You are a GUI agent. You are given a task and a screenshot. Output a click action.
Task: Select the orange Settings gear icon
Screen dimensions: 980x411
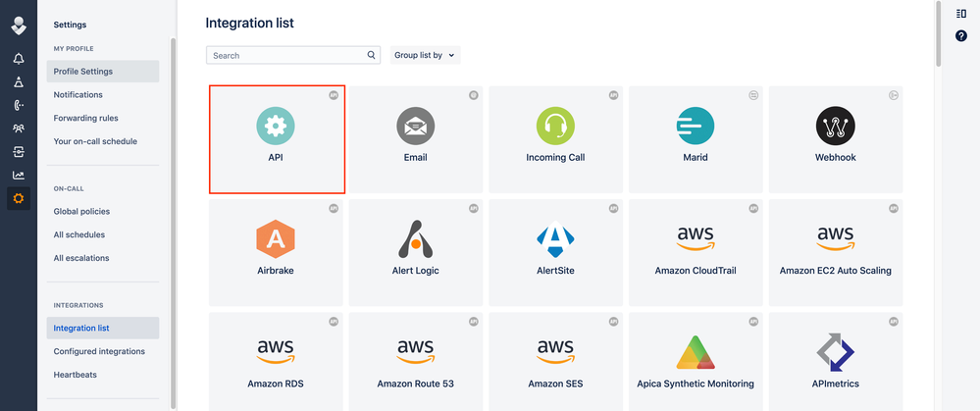[x=19, y=198]
